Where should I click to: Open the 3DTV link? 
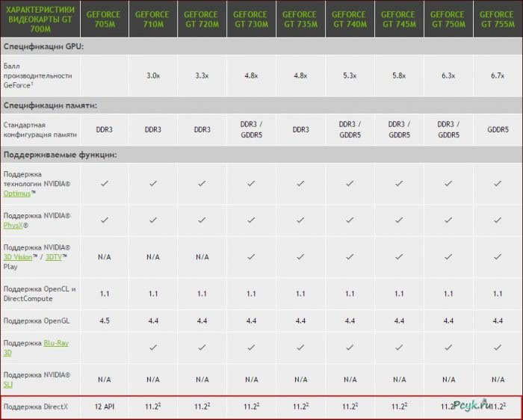[54, 257]
